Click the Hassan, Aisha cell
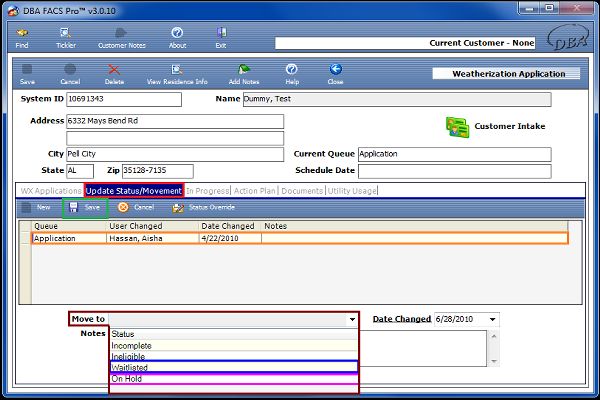This screenshot has width=600, height=400. [152, 238]
